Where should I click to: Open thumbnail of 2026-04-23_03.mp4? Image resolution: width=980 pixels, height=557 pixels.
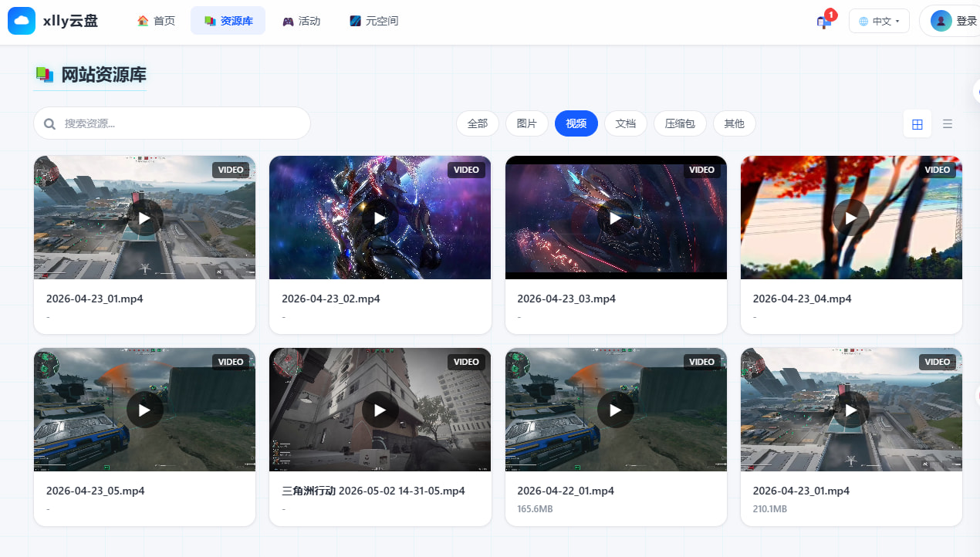[x=616, y=218]
